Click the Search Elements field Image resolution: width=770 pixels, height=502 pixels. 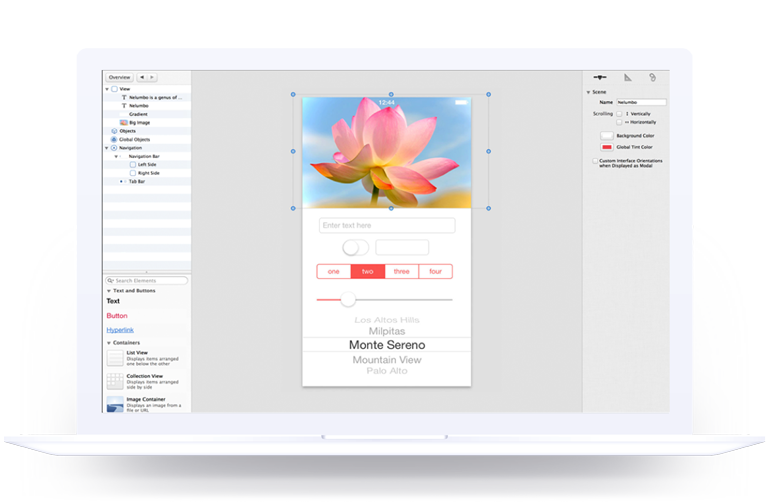(x=149, y=281)
